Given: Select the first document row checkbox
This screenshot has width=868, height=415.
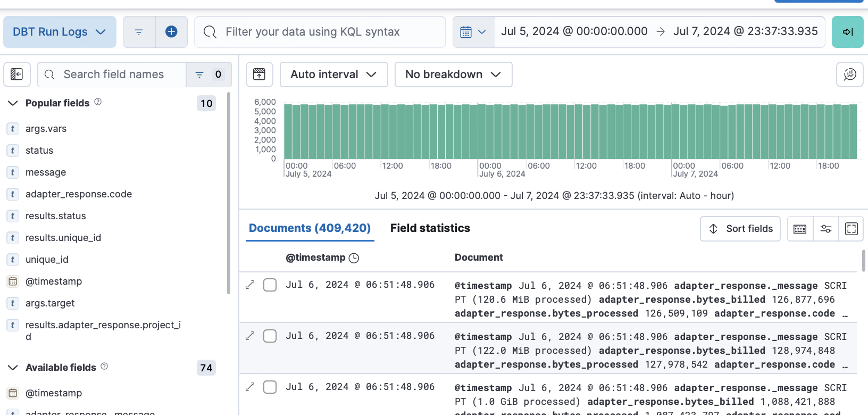Looking at the screenshot, I should coord(270,285).
